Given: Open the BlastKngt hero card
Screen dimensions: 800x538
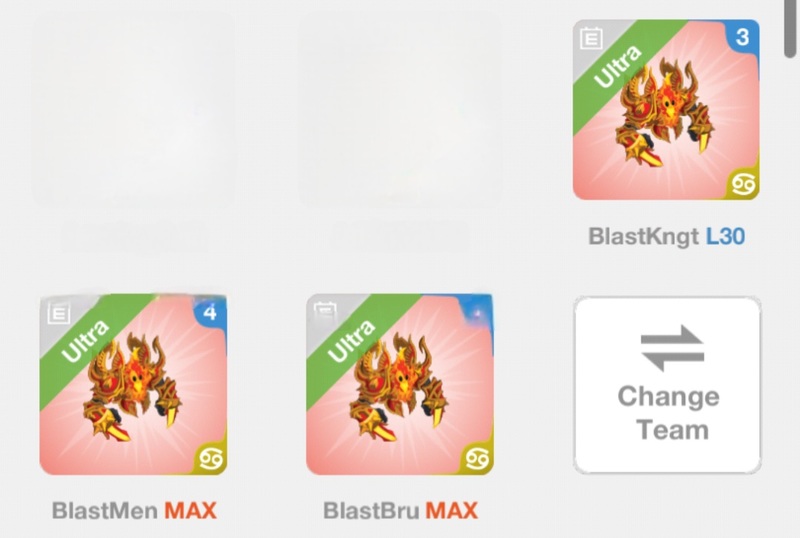Looking at the screenshot, I should pos(666,110).
